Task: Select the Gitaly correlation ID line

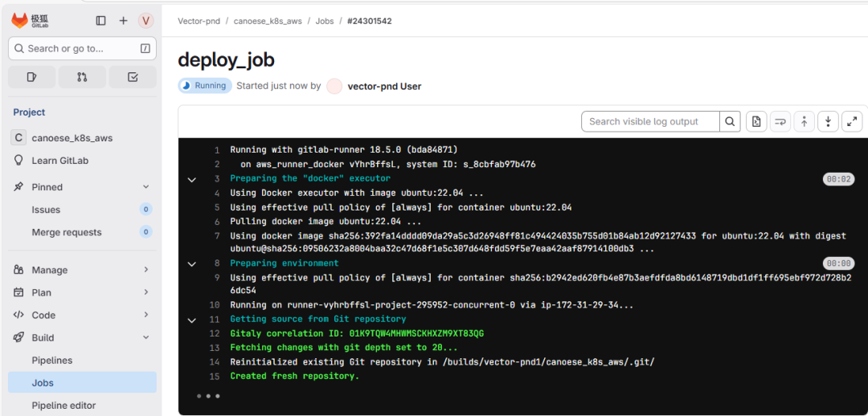Action: click(357, 333)
